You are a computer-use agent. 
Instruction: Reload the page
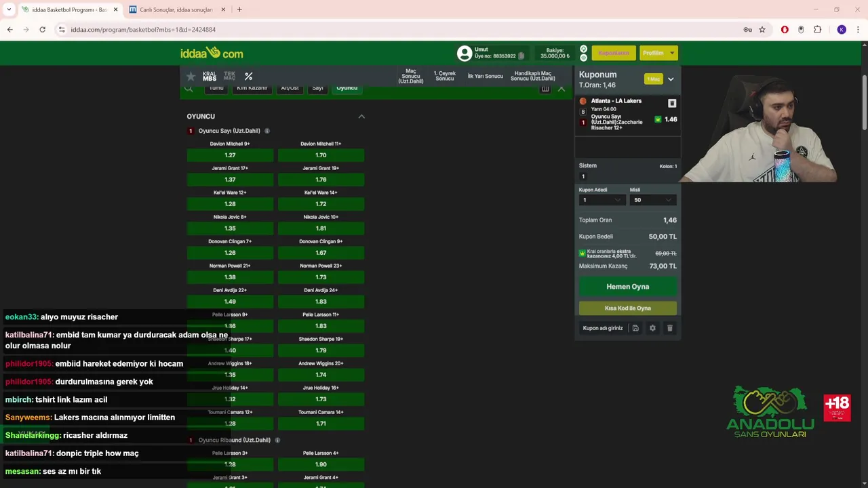click(x=42, y=30)
